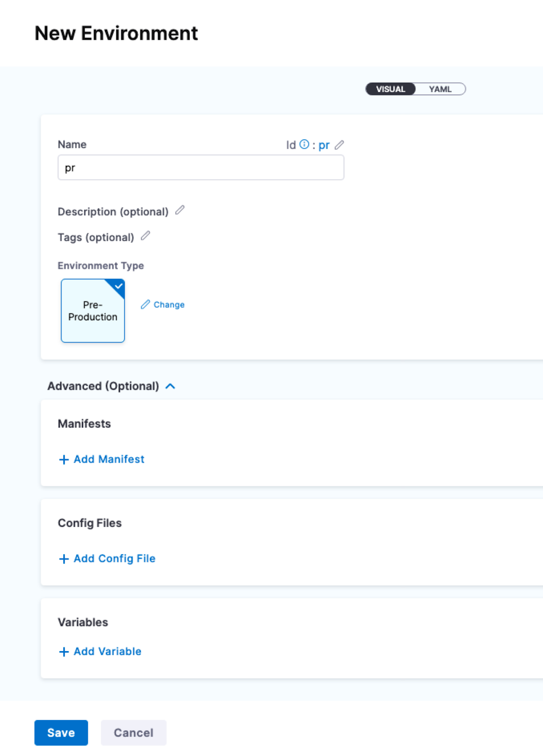This screenshot has width=543, height=756.
Task: Save the new environment
Action: (x=61, y=733)
